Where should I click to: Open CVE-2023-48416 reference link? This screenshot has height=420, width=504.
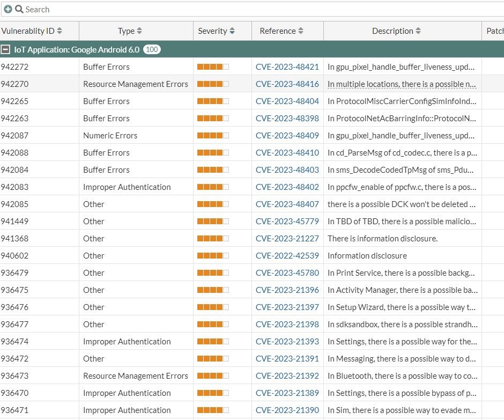coord(287,84)
